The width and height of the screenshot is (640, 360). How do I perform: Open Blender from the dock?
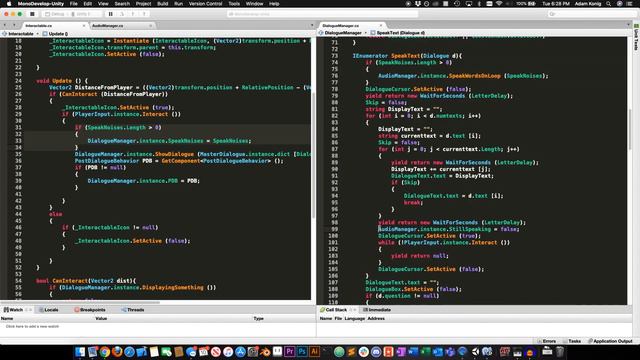pyautogui.click(x=265, y=351)
